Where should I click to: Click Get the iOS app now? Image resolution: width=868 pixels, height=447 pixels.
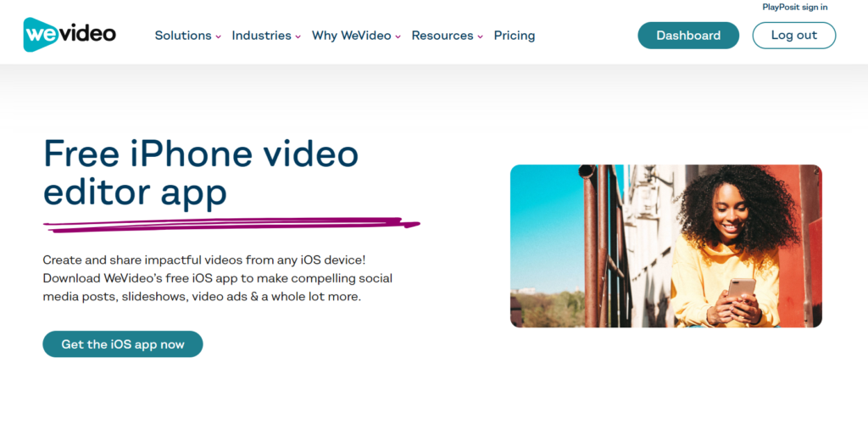point(123,344)
